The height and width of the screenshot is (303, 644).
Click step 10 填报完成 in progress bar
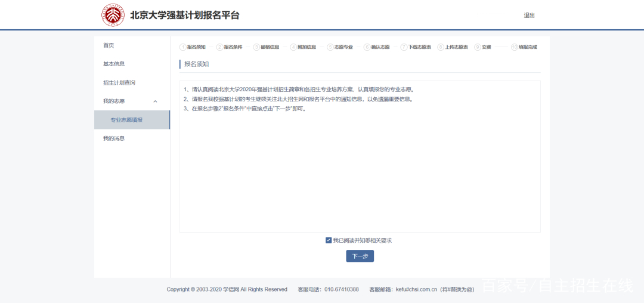524,47
